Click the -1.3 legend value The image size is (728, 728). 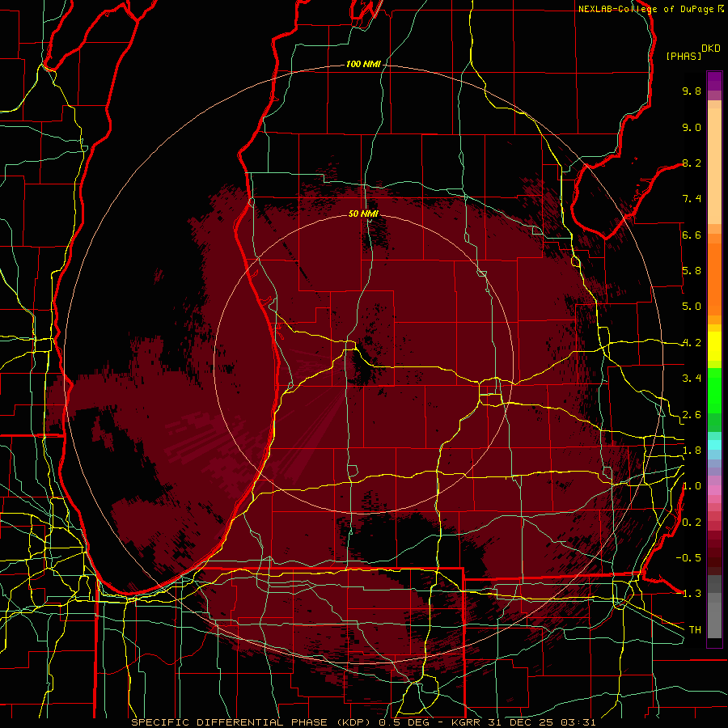pyautogui.click(x=688, y=594)
